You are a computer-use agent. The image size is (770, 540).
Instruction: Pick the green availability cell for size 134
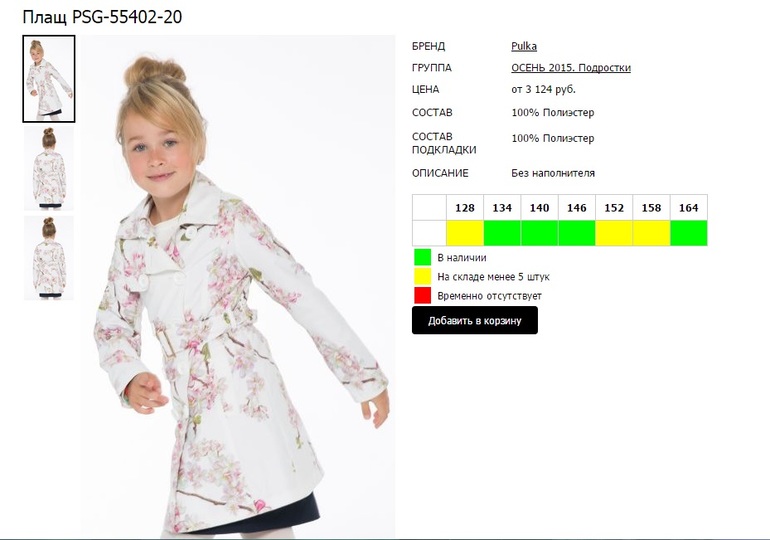pyautogui.click(x=502, y=233)
